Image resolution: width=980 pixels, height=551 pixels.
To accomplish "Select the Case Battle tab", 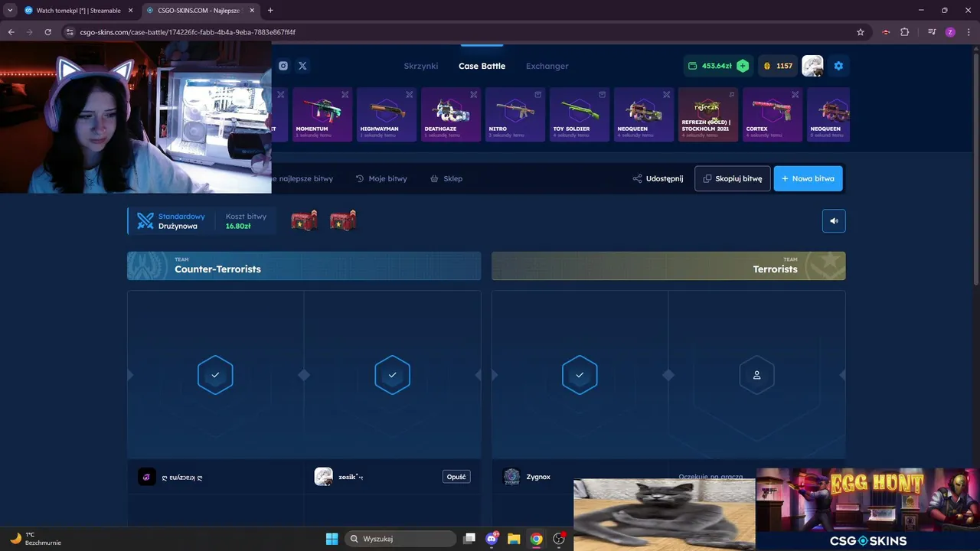I will pos(482,66).
